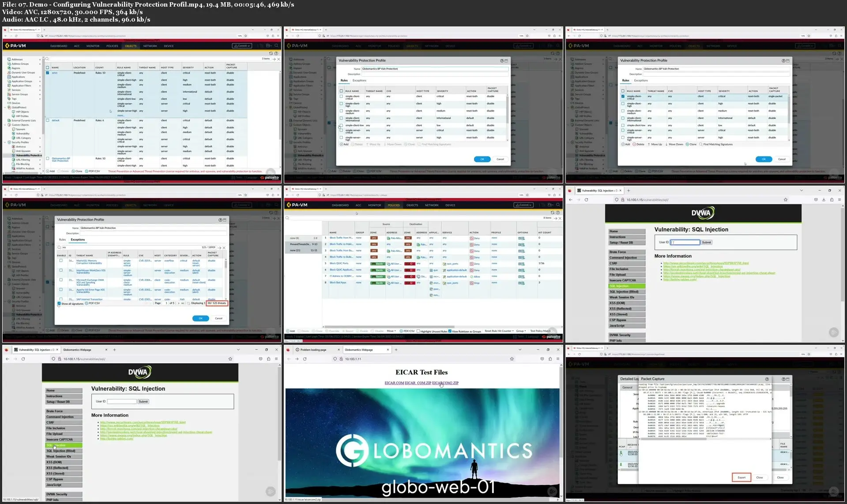Collapse GlobalProtect in the undimmed Objects sidebar
The width and height of the screenshot is (847, 504).
[x=6, y=107]
